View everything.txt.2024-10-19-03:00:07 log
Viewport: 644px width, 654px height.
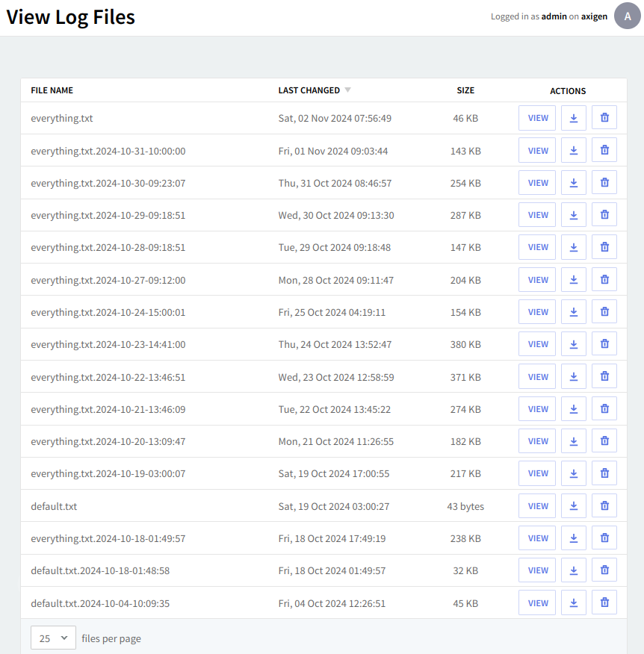[538, 473]
